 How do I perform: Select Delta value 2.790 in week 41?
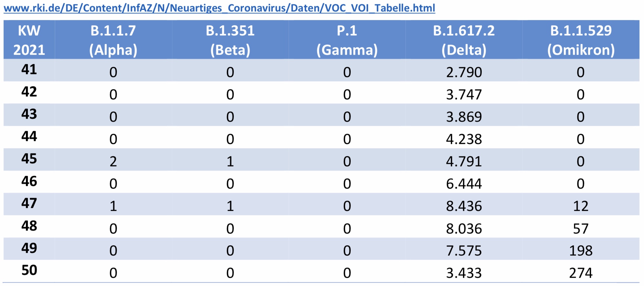pos(464,72)
